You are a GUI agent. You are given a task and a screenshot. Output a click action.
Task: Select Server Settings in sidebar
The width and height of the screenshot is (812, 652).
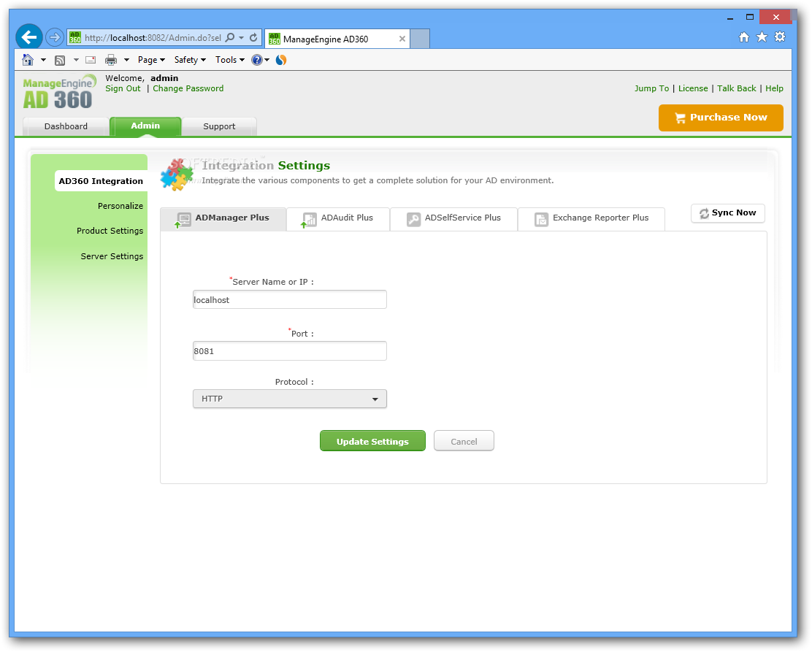pyautogui.click(x=112, y=256)
